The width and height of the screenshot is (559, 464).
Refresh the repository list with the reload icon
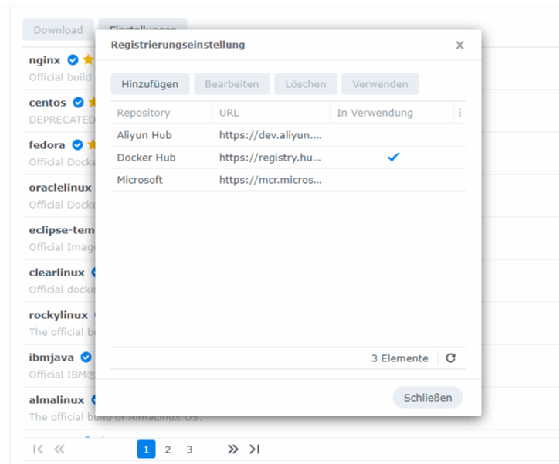[x=451, y=358]
